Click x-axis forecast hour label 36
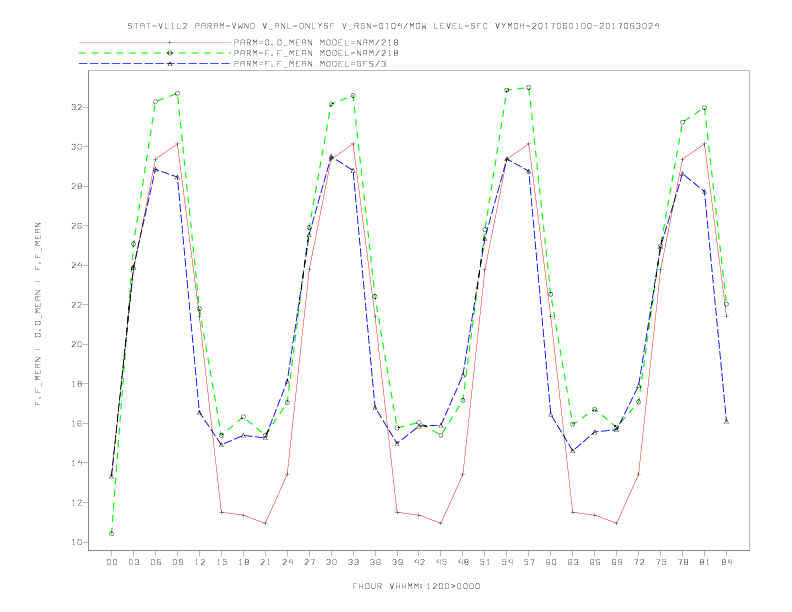 (x=375, y=562)
